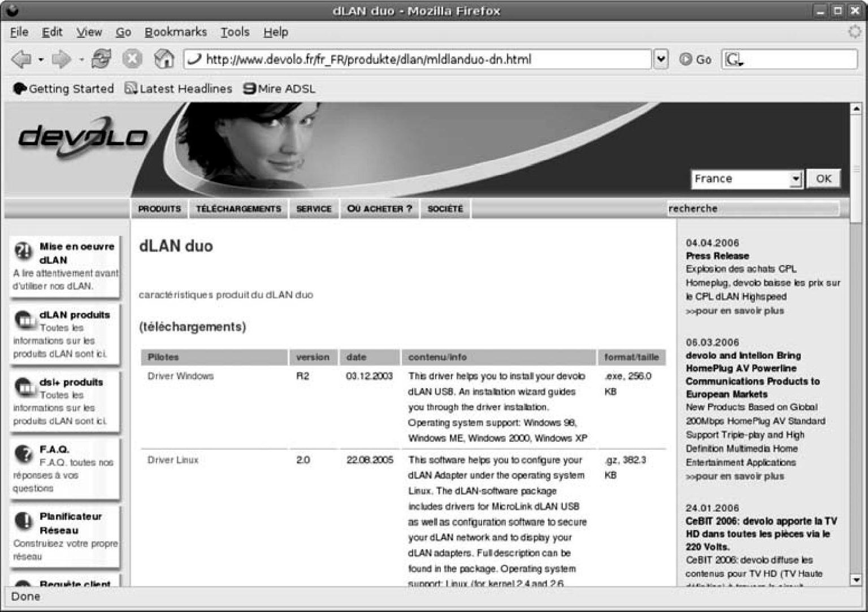
Task: Follow the pour en savoir plus link under HomePlug AV news
Action: point(735,476)
